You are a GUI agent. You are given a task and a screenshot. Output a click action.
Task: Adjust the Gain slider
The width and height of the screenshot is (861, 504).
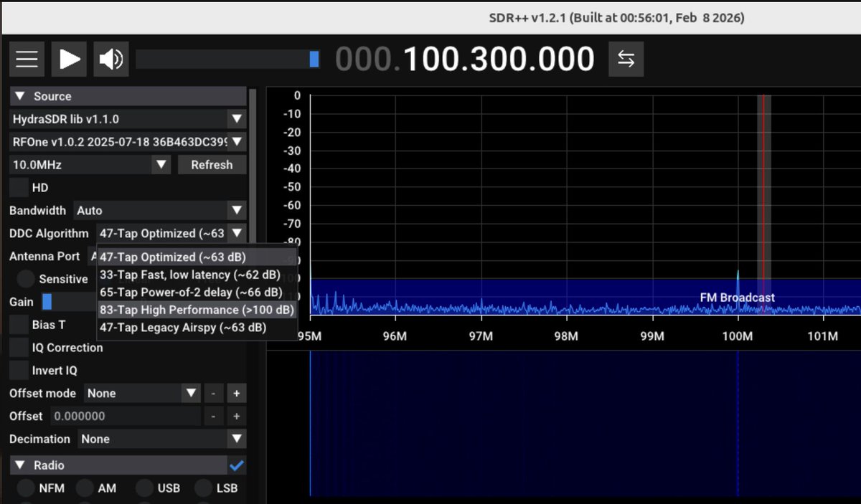[68, 302]
